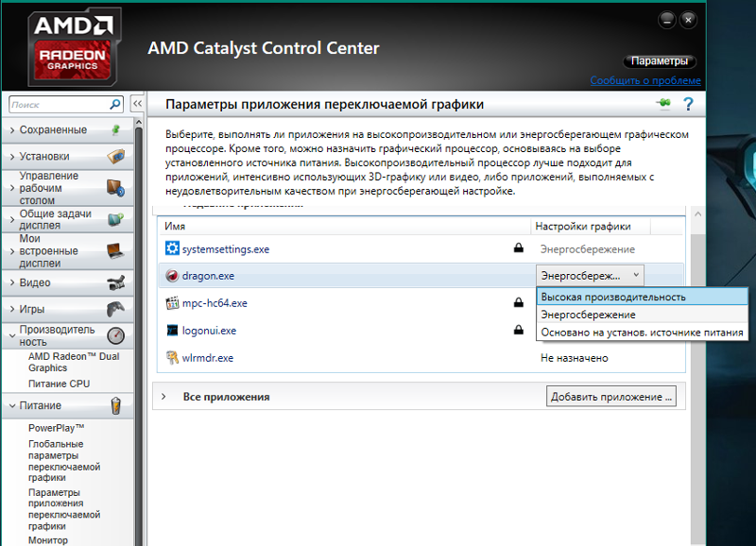Click the mpc-hc64.exe film icon
756x546 pixels.
(172, 303)
